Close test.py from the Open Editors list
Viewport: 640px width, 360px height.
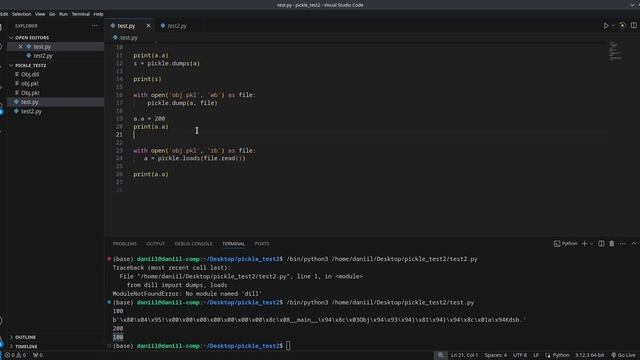tap(20, 47)
